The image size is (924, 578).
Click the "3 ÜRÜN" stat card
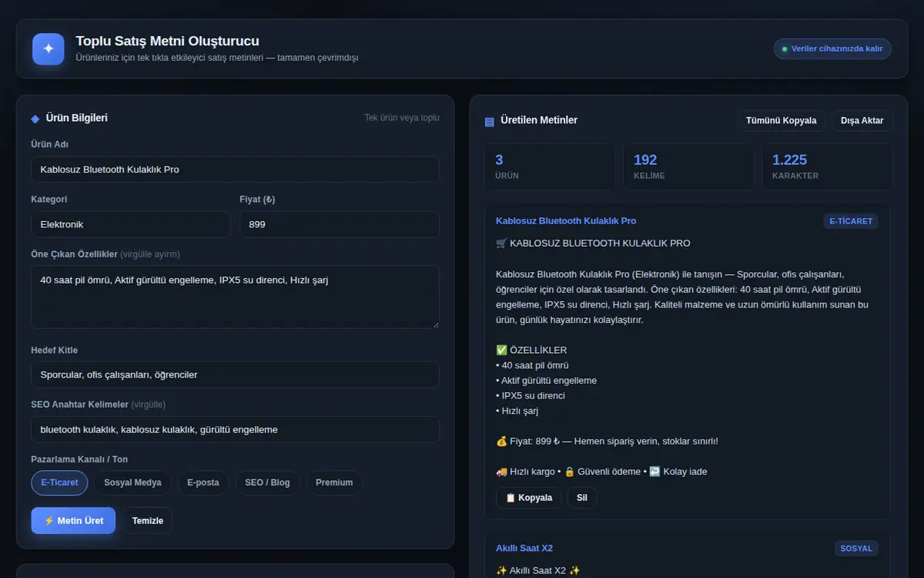pos(550,166)
